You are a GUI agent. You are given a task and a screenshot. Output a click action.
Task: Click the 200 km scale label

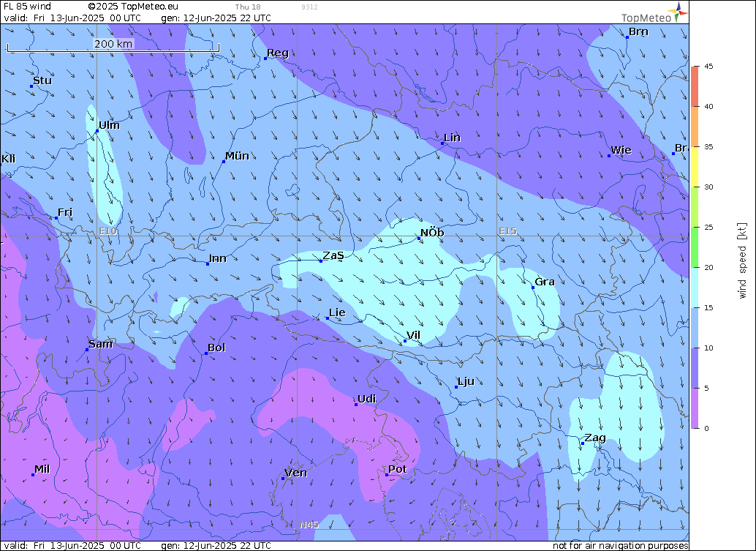tap(113, 44)
